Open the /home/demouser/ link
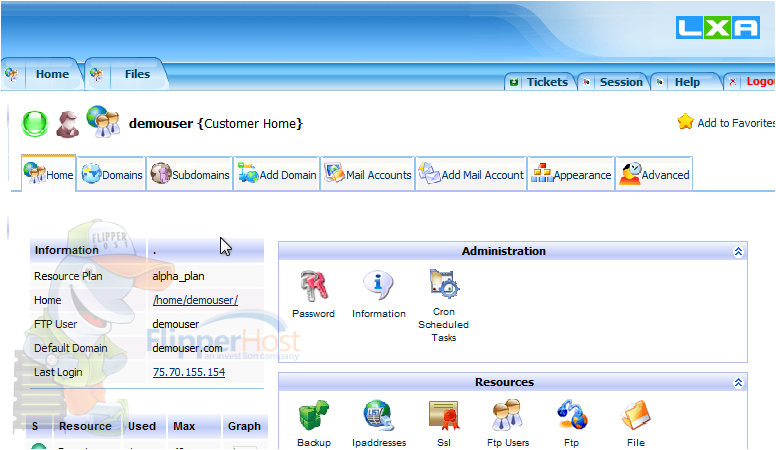The width and height of the screenshot is (776, 450). [195, 300]
